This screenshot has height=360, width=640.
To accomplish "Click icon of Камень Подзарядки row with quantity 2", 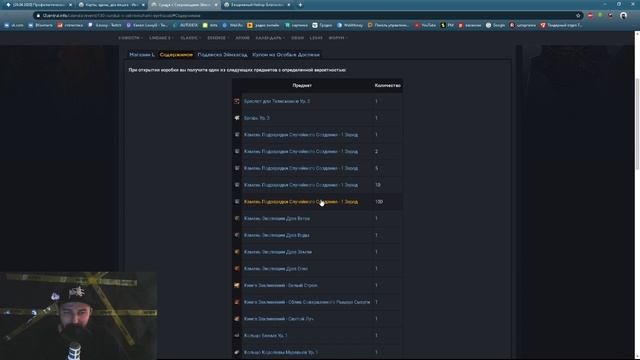I will pos(237,151).
